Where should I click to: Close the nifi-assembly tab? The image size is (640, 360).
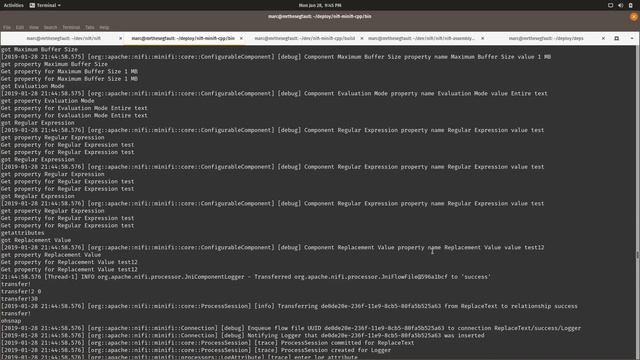click(x=482, y=38)
